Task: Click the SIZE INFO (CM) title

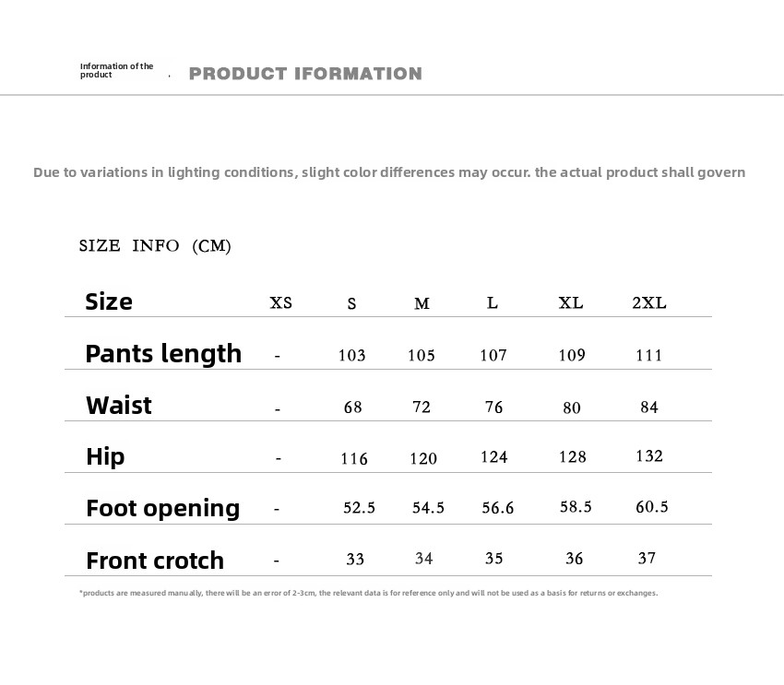Action: 155,245
